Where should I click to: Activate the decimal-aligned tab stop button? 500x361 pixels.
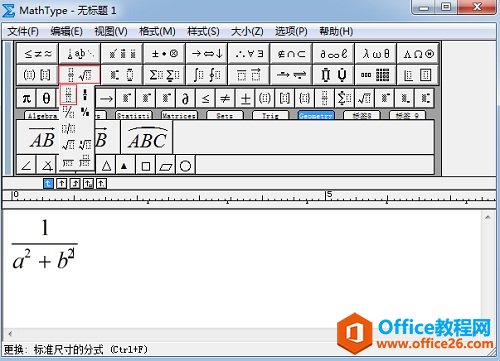(x=101, y=183)
